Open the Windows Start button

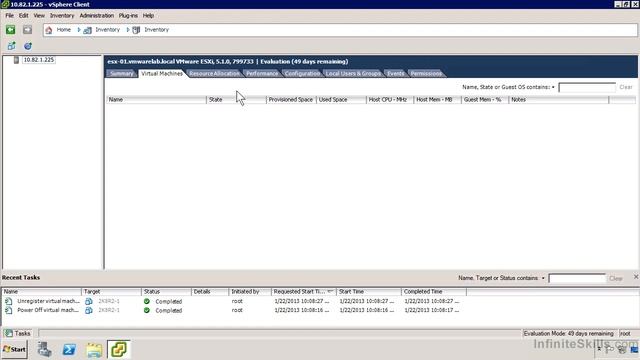pos(14,349)
